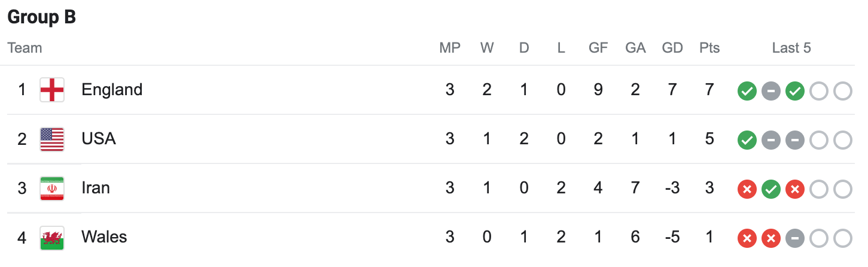Select the Wales team name
The image size is (868, 267).
[104, 237]
